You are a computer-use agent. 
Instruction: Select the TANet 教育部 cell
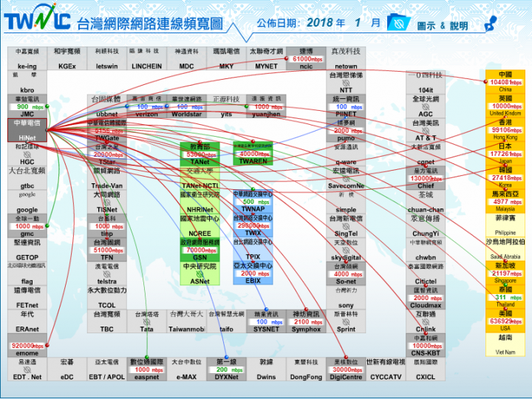tap(199, 154)
